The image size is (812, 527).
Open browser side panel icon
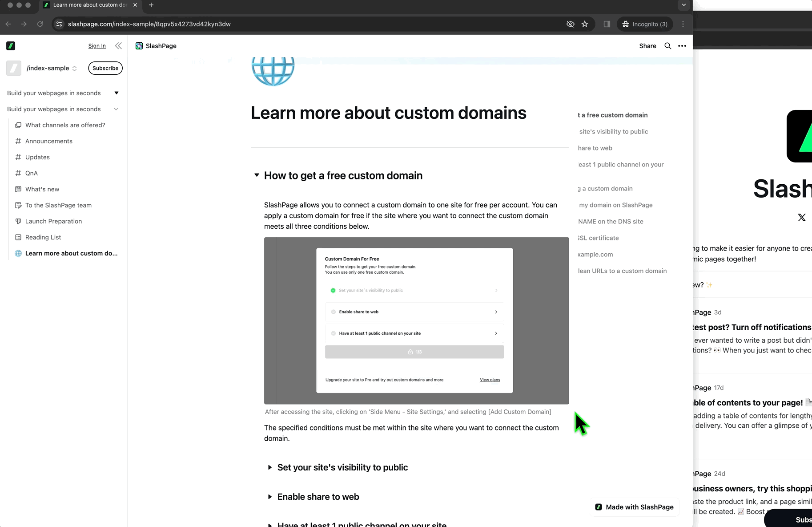click(607, 24)
